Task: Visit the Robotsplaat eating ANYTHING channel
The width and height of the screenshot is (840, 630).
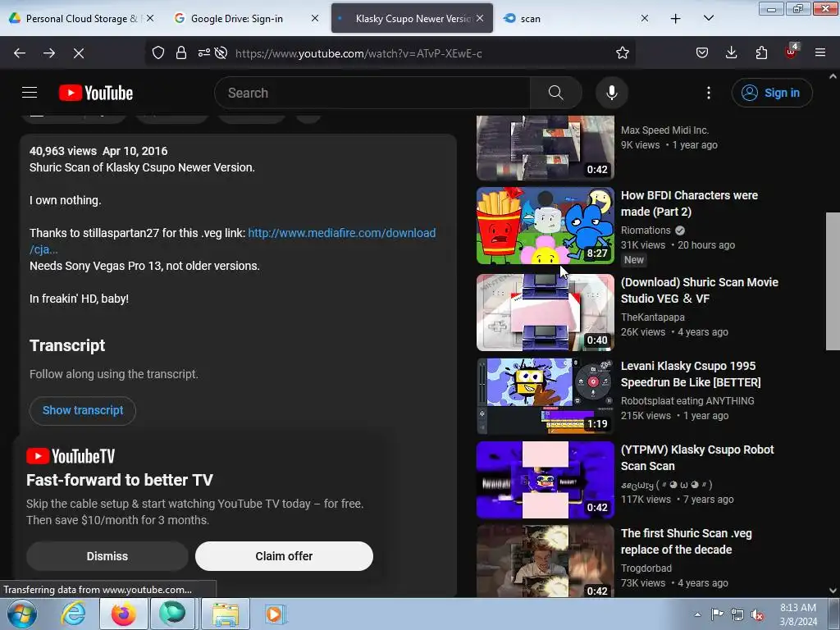Action: pyautogui.click(x=687, y=400)
